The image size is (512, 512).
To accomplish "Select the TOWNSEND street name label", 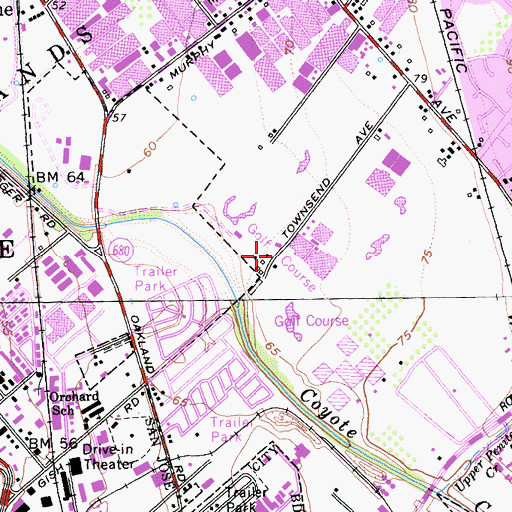I will tap(306, 208).
